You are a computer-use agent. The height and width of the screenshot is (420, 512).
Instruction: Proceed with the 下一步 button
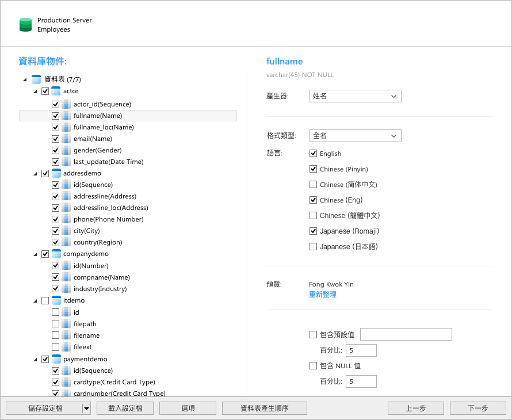(x=477, y=408)
